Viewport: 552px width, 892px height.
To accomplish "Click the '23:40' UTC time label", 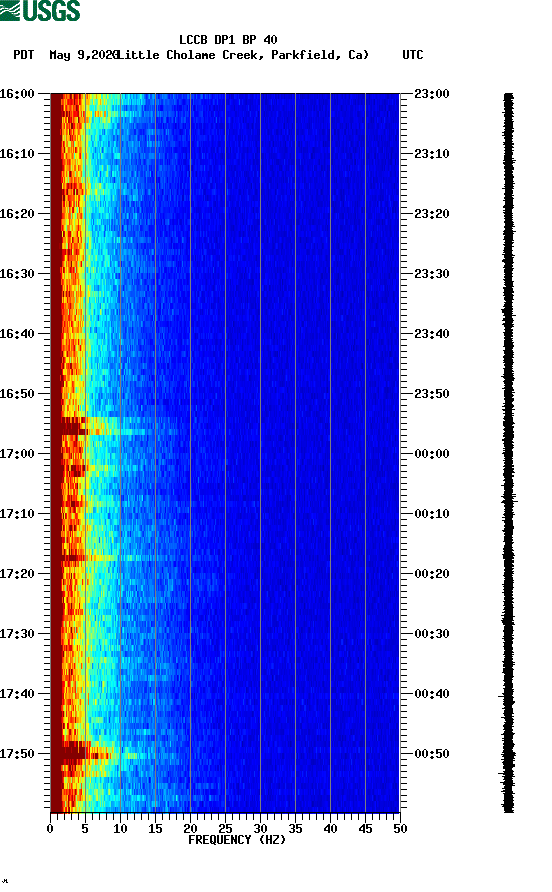I will click(432, 334).
